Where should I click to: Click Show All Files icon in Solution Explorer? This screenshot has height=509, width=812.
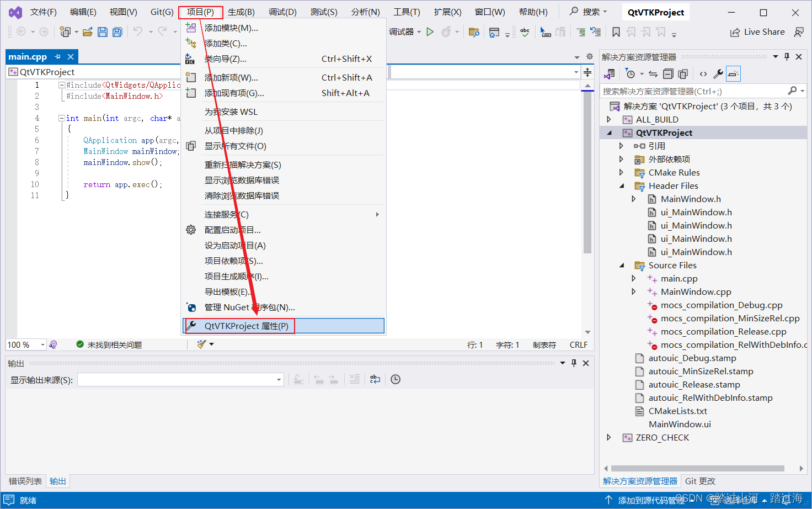coord(683,74)
